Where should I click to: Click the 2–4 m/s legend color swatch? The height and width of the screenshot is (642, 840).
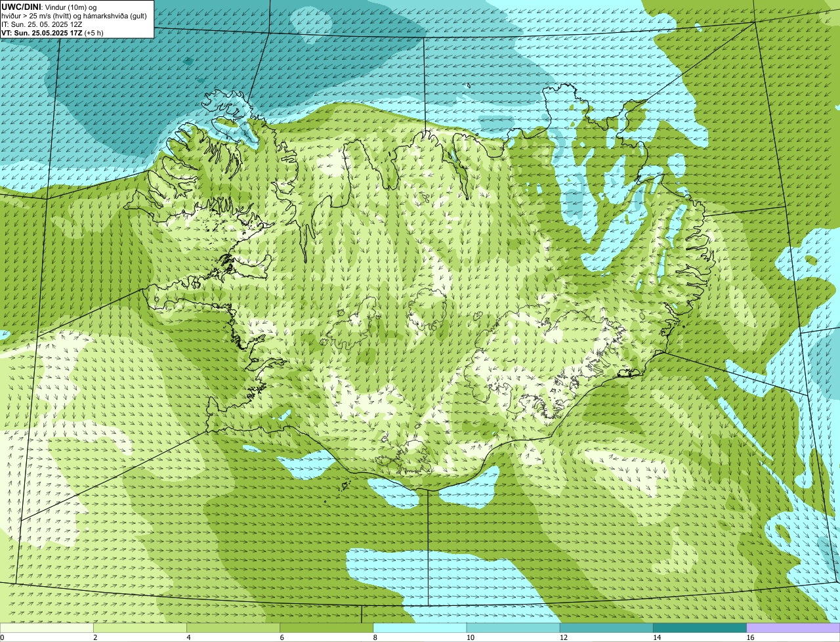tap(140, 628)
